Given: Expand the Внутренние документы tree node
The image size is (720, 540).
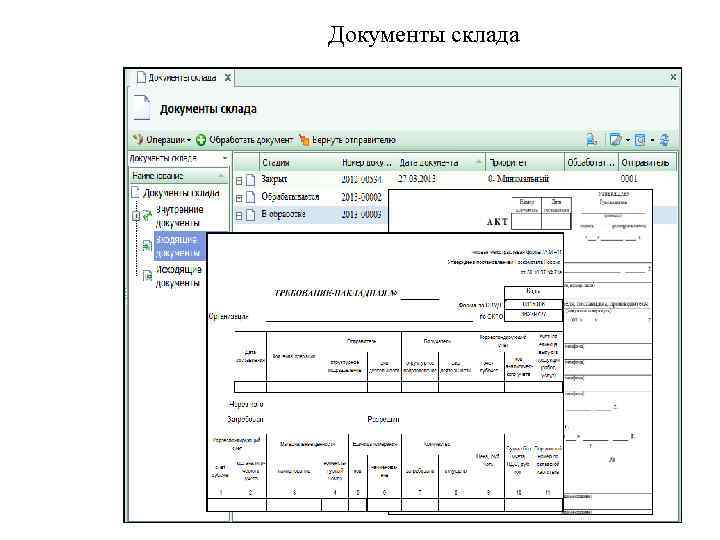Looking at the screenshot, I should coord(136,215).
